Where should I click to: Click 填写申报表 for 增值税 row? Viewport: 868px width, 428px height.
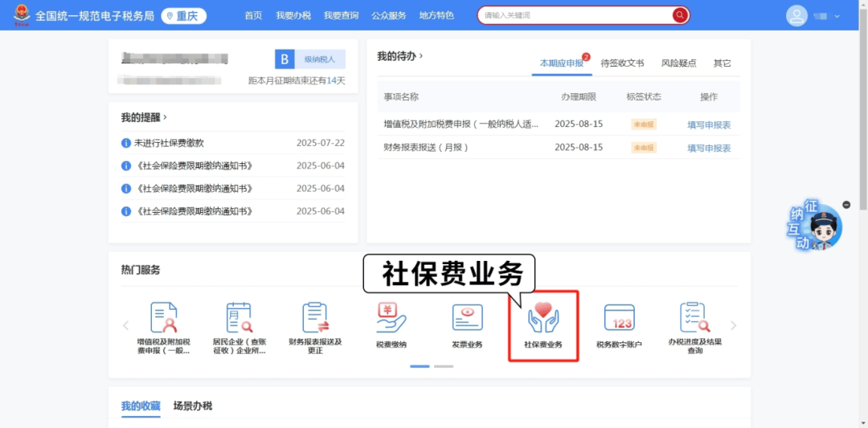click(709, 124)
